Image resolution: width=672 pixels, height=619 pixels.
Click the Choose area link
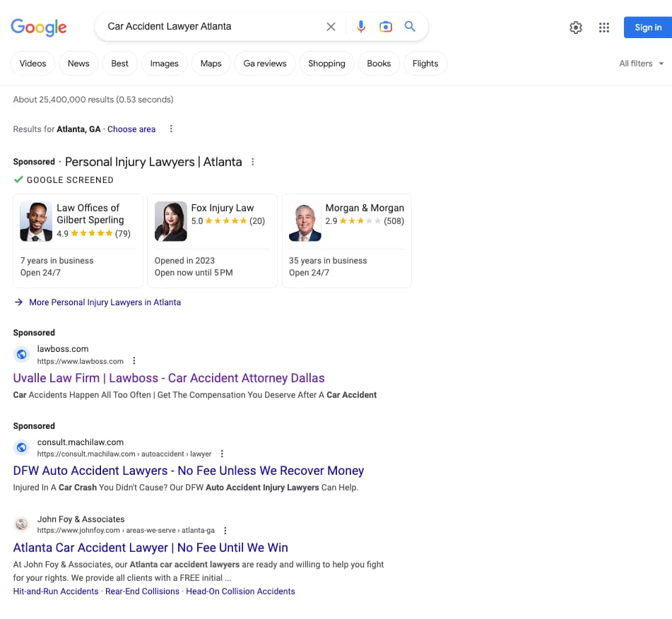(x=131, y=129)
